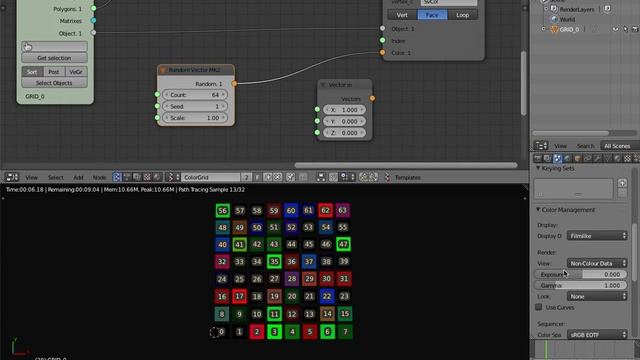Paste nodes icon in header
The width and height of the screenshot is (640, 360).
pos(373,177)
